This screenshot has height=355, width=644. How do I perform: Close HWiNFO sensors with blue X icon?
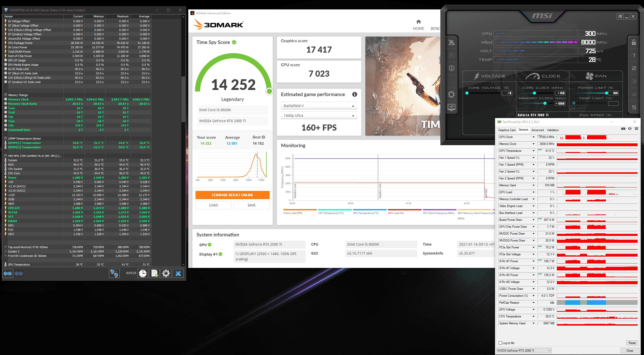tap(178, 273)
